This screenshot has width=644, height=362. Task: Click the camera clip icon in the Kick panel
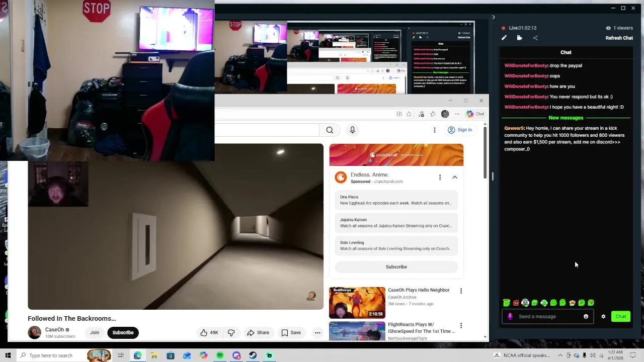(520, 38)
